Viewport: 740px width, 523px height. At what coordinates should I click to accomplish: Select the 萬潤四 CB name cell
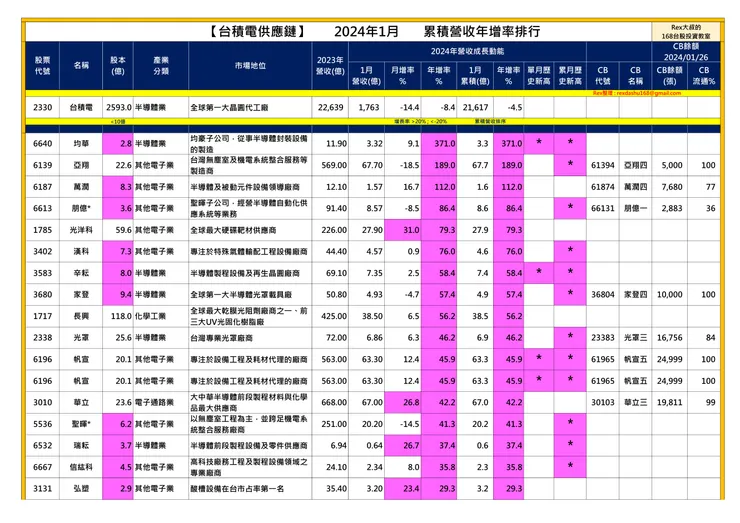click(635, 187)
